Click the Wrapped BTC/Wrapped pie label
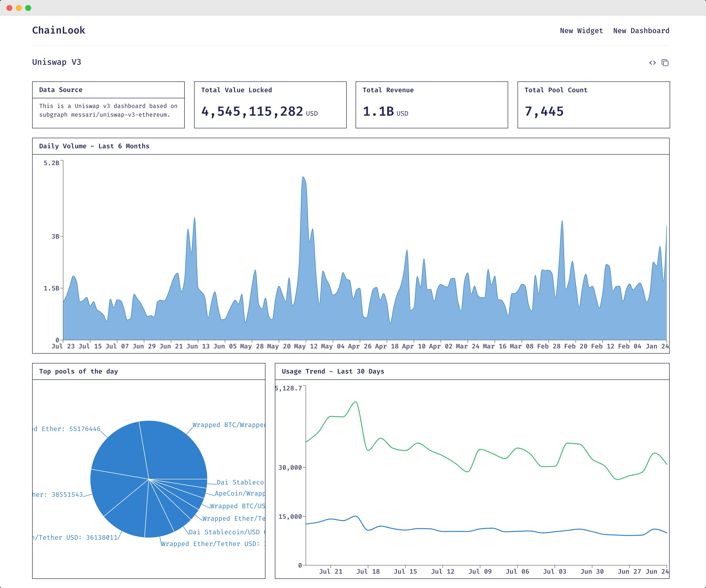 pos(229,425)
